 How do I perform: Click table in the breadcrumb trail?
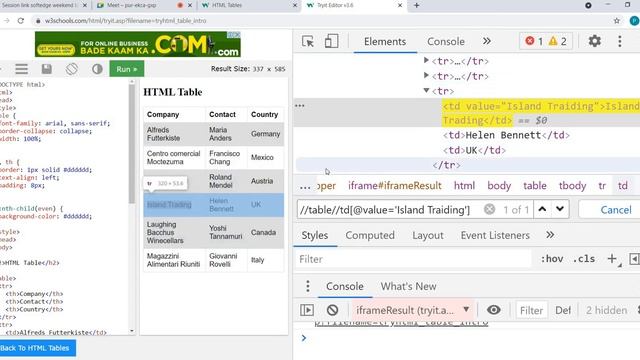point(535,186)
